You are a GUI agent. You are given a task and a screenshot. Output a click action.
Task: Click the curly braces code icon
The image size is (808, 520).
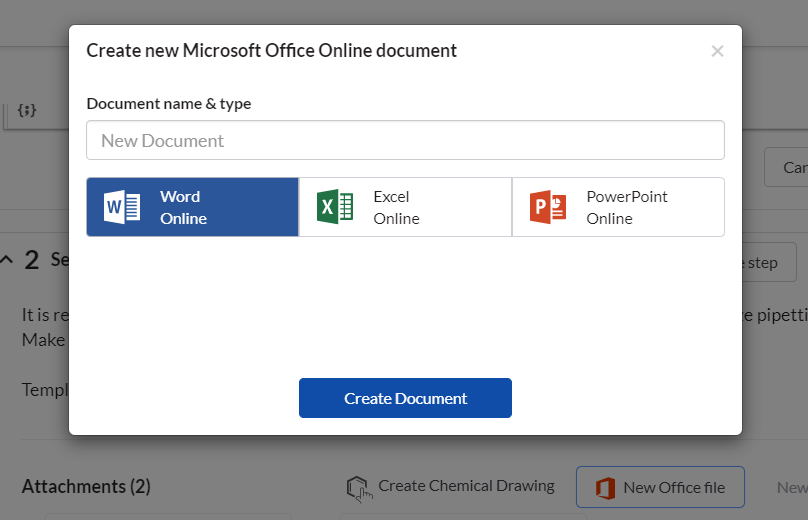click(27, 110)
